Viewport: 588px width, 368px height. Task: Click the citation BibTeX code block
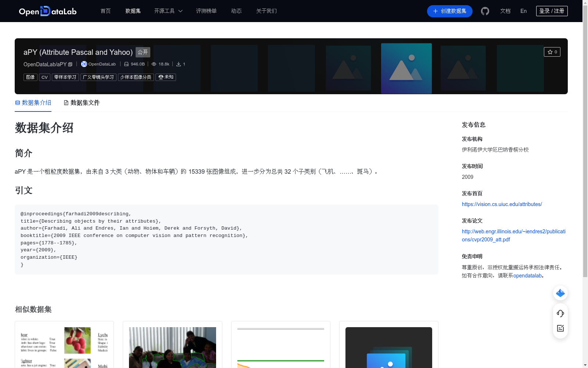pyautogui.click(x=226, y=240)
